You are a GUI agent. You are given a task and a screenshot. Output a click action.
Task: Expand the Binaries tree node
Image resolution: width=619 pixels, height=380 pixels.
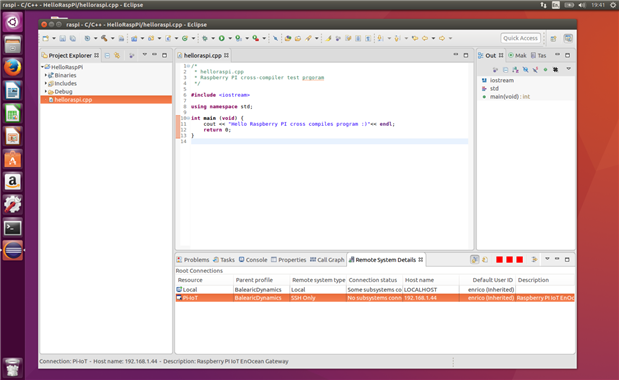46,75
